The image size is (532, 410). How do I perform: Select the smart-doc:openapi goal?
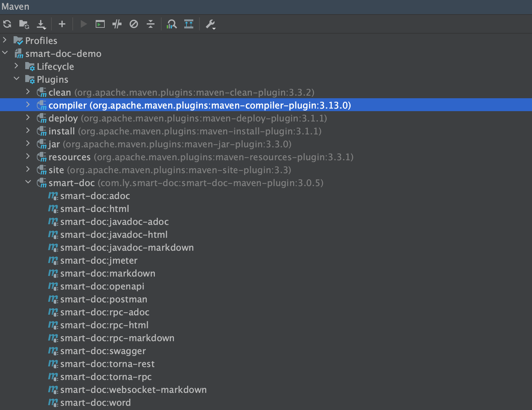click(x=266, y=286)
